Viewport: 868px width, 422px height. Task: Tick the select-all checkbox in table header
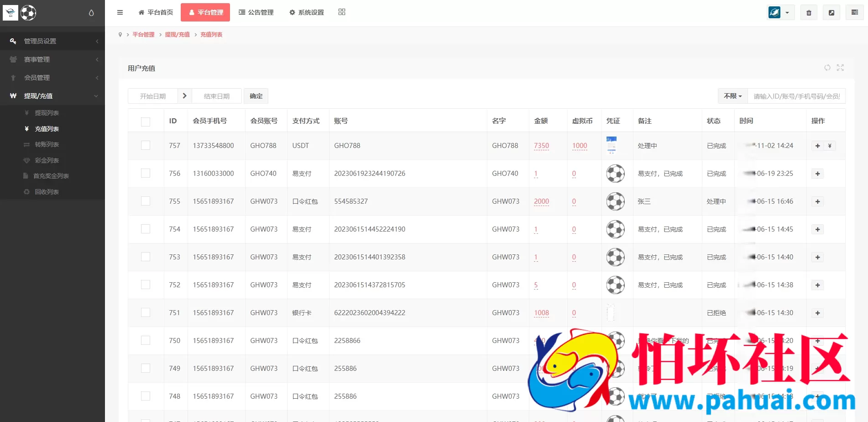pyautogui.click(x=146, y=121)
